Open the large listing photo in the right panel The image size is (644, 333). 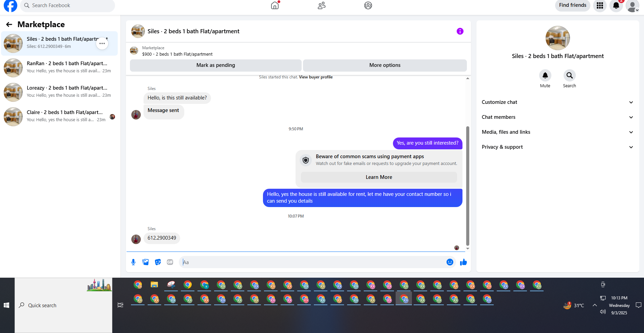tap(558, 38)
